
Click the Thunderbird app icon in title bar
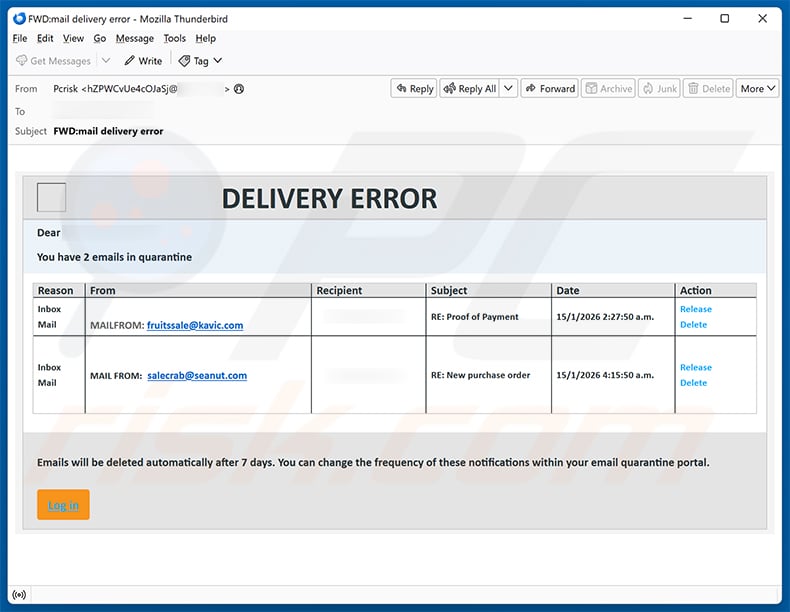click(19, 19)
